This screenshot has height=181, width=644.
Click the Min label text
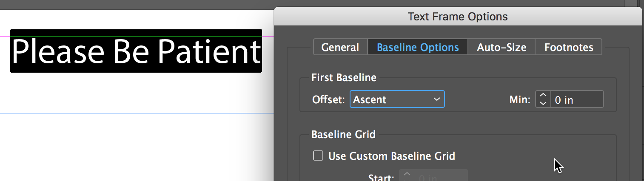520,100
